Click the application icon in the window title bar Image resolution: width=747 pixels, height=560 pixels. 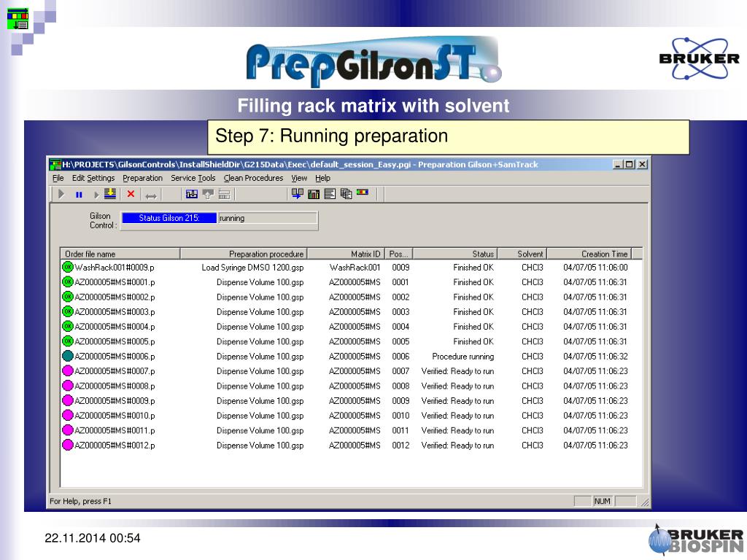pos(55,165)
